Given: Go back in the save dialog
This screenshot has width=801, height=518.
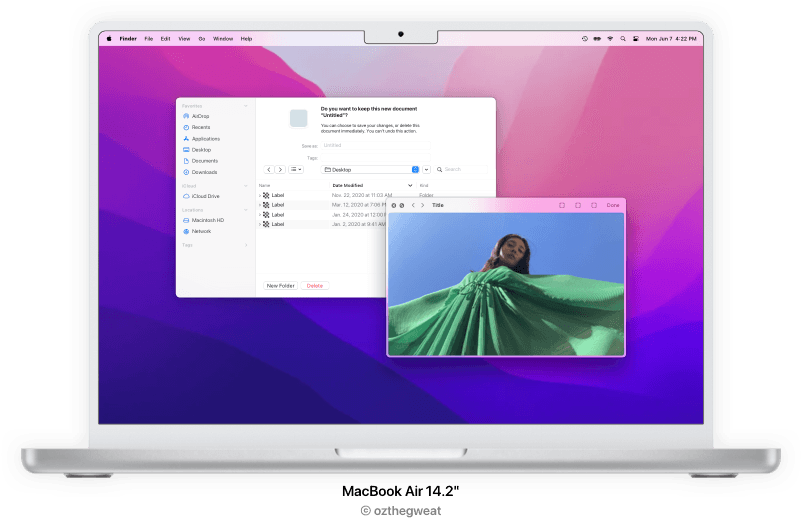Looking at the screenshot, I should [269, 170].
